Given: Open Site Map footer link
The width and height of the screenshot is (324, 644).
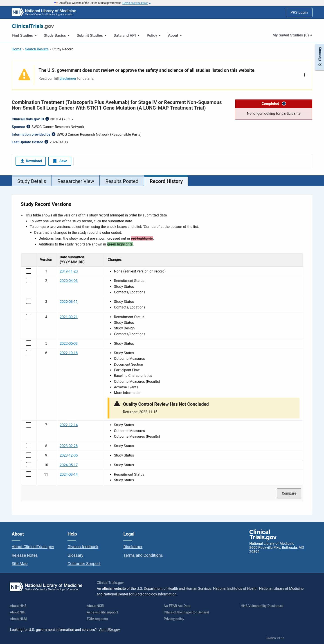Looking at the screenshot, I should 20,563.
